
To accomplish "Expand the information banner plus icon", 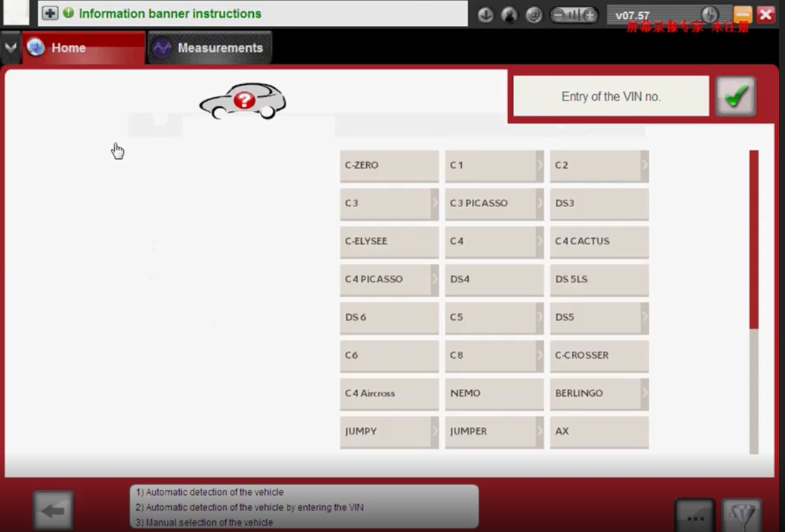I will click(50, 13).
